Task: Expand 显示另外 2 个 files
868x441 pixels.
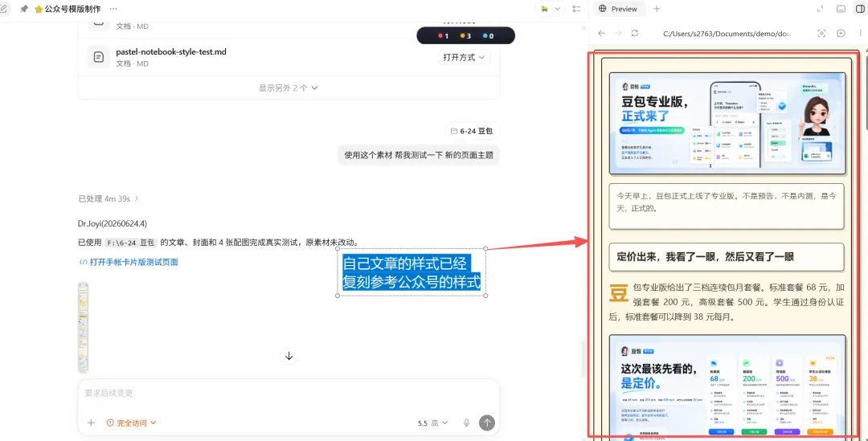Action: 289,88
